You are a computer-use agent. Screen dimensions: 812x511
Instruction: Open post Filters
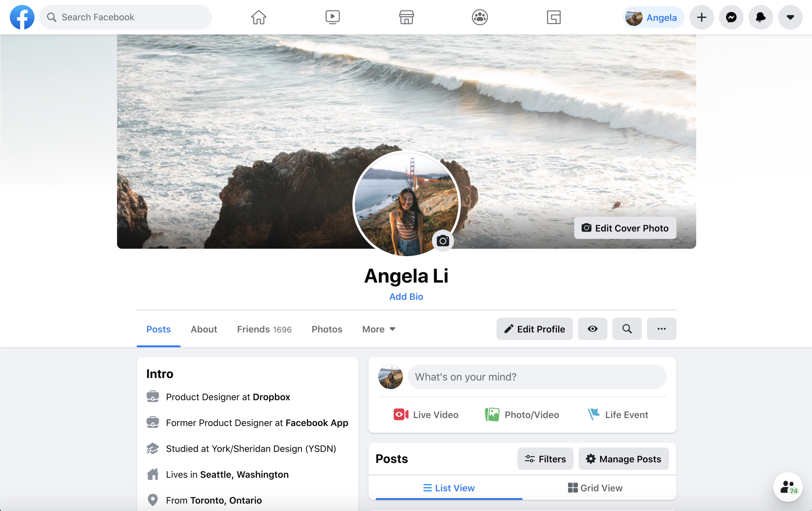(545, 459)
